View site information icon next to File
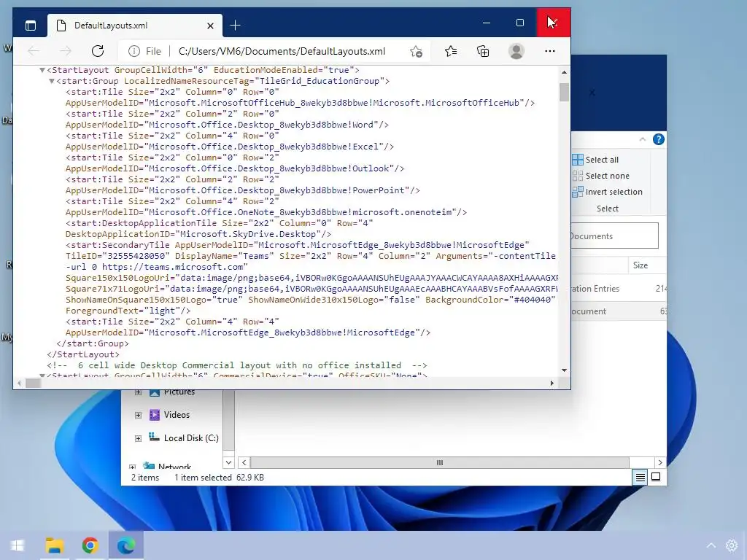The width and height of the screenshot is (747, 560). pyautogui.click(x=134, y=51)
